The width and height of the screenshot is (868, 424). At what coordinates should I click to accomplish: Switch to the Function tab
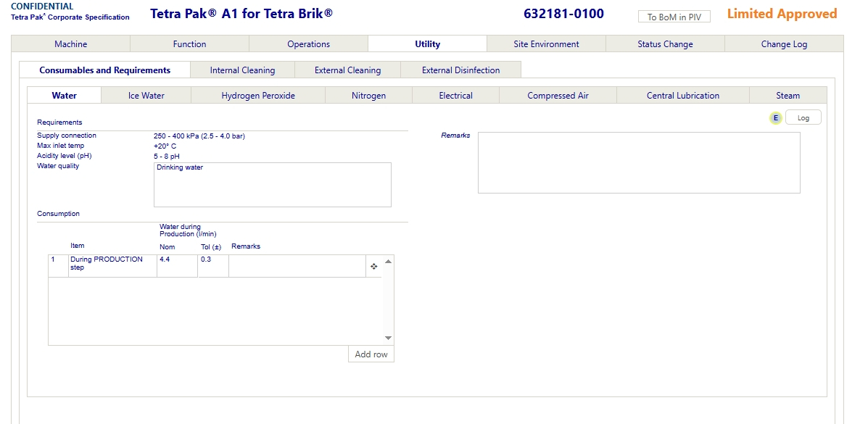[189, 44]
